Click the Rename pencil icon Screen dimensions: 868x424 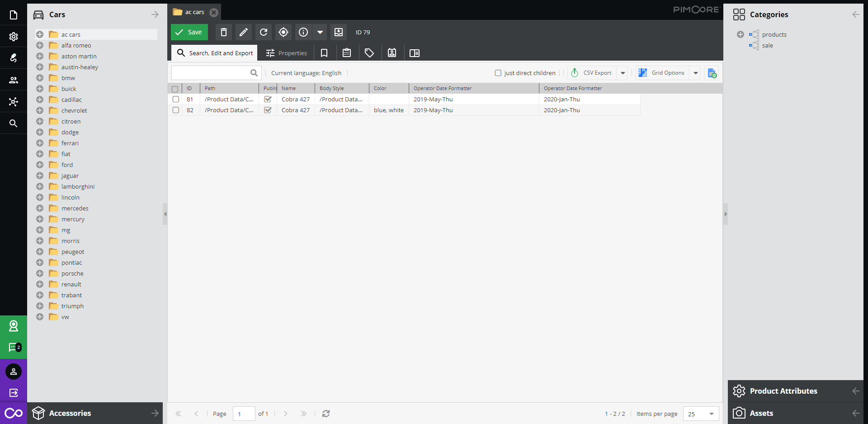click(x=244, y=32)
